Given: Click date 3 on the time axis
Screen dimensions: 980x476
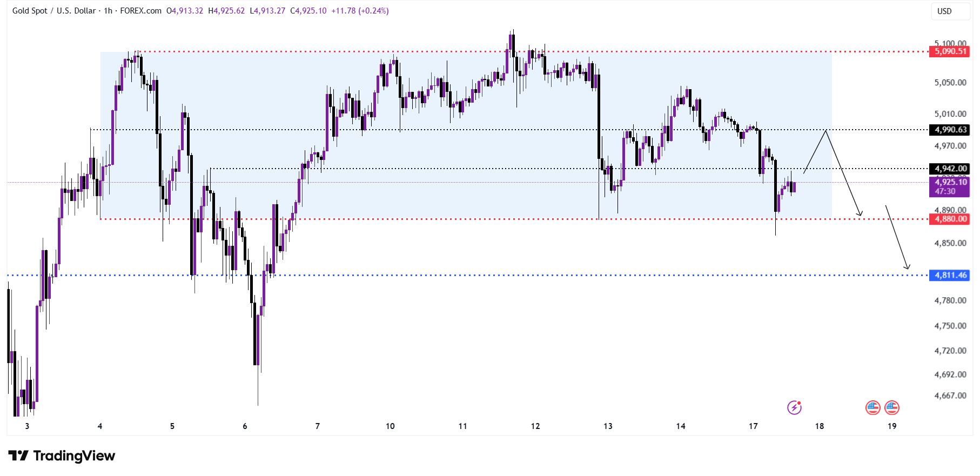Looking at the screenshot, I should pyautogui.click(x=27, y=426).
